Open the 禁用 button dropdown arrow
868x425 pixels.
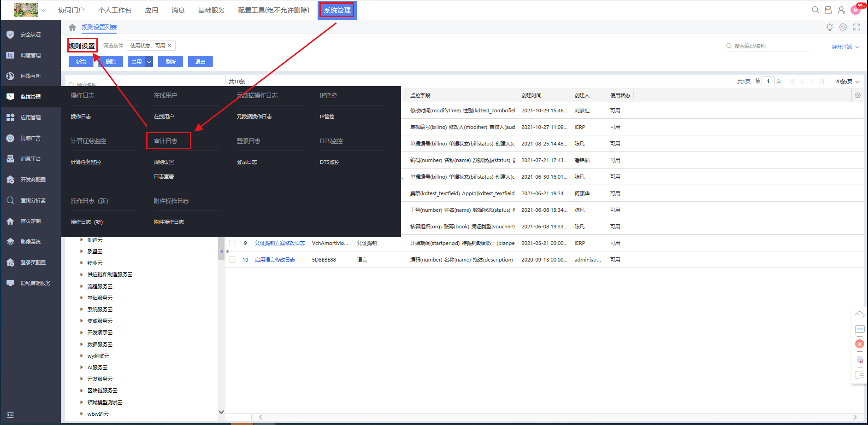click(149, 62)
